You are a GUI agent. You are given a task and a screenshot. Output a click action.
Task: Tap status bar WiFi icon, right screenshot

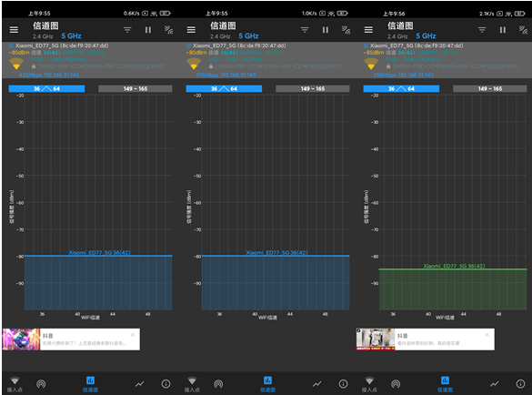pyautogui.click(x=508, y=14)
